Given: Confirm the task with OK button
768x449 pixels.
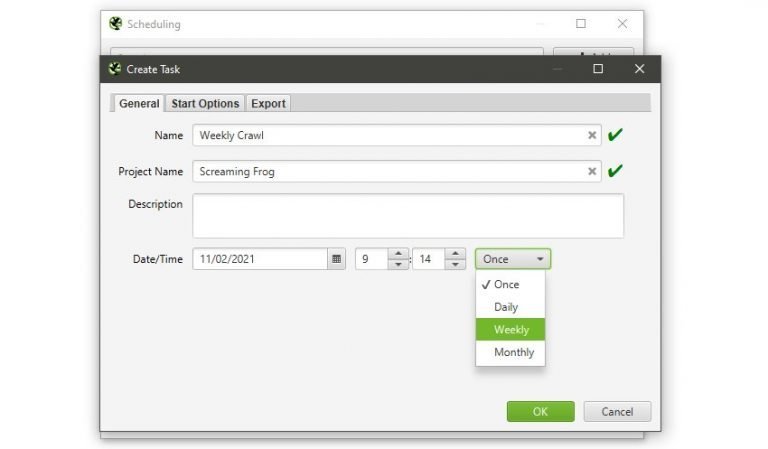Looking at the screenshot, I should (540, 412).
